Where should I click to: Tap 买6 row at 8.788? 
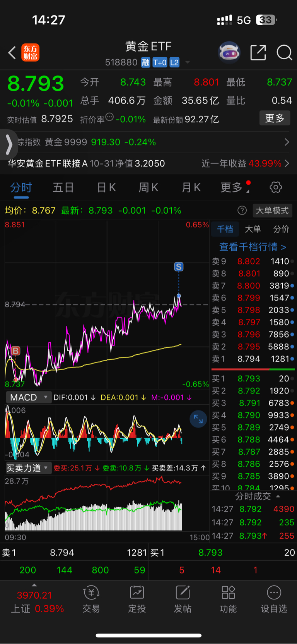point(253,440)
